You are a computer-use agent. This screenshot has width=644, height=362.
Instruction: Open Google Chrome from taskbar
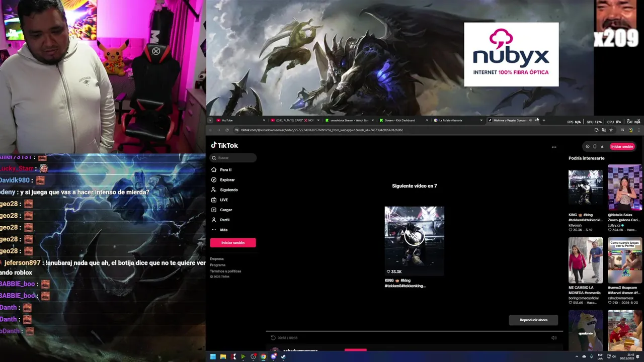point(263,357)
